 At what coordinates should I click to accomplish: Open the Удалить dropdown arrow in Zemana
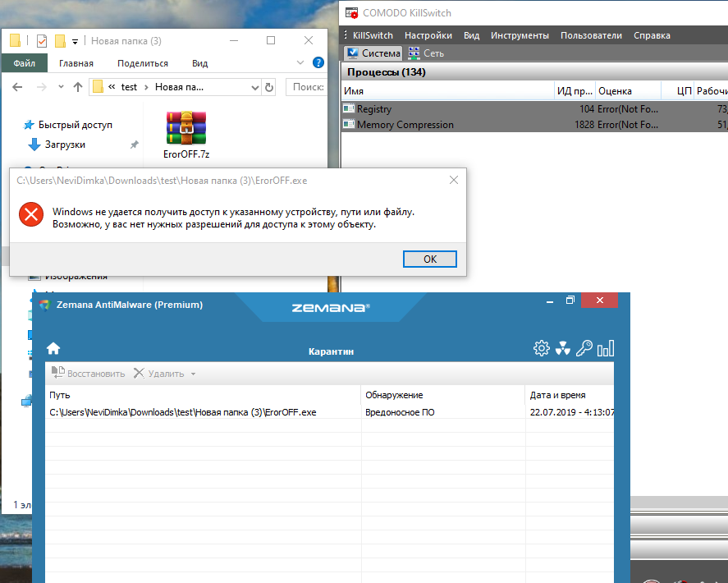[193, 374]
